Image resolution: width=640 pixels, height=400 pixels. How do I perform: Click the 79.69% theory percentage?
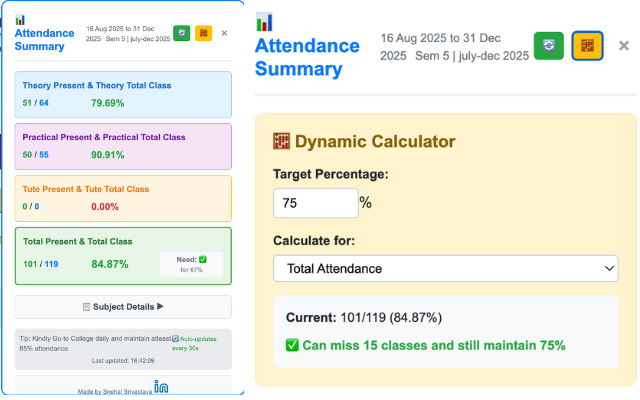[x=108, y=103]
